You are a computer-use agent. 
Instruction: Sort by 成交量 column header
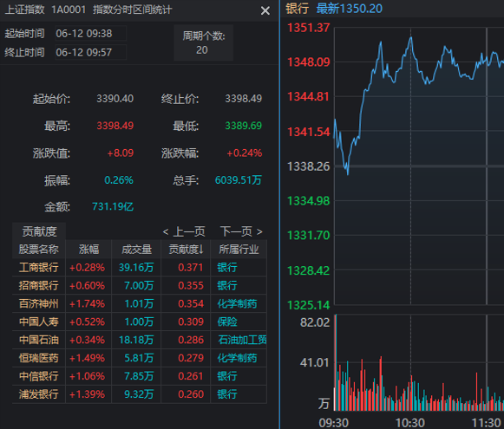tap(136, 250)
